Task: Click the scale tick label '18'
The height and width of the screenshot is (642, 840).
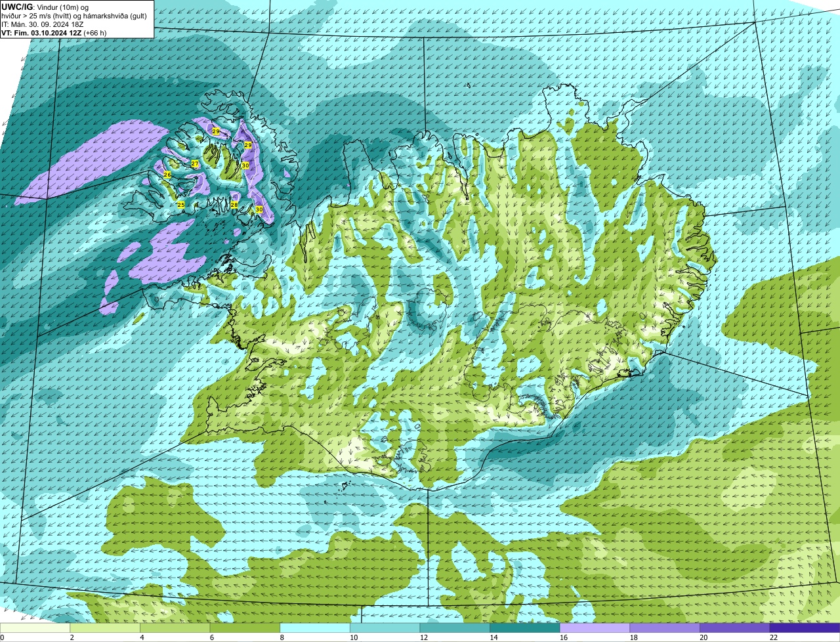Action: point(633,637)
